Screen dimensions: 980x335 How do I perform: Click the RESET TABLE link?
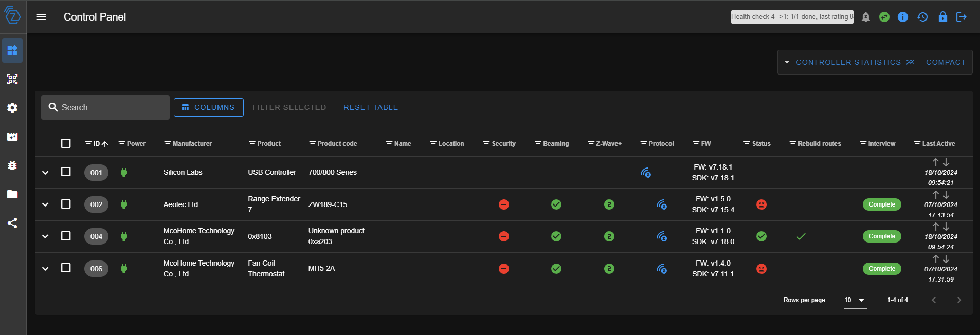click(371, 107)
